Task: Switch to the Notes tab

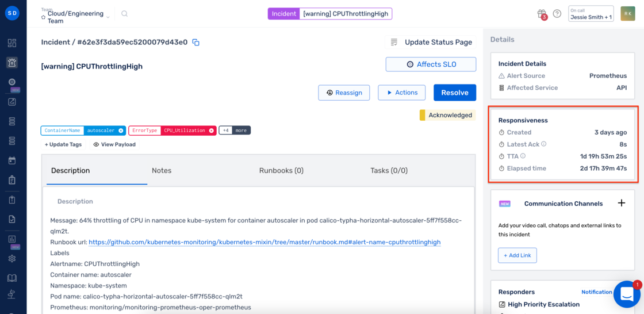Action: (162, 171)
